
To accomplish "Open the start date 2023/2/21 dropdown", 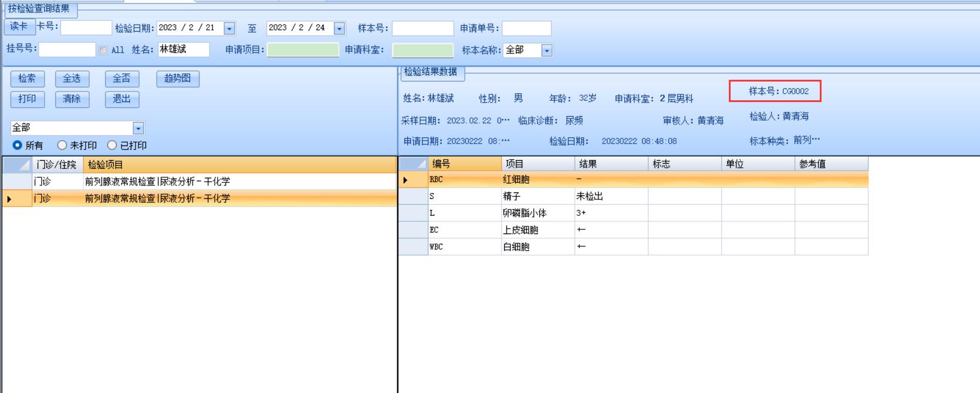I will tap(229, 28).
